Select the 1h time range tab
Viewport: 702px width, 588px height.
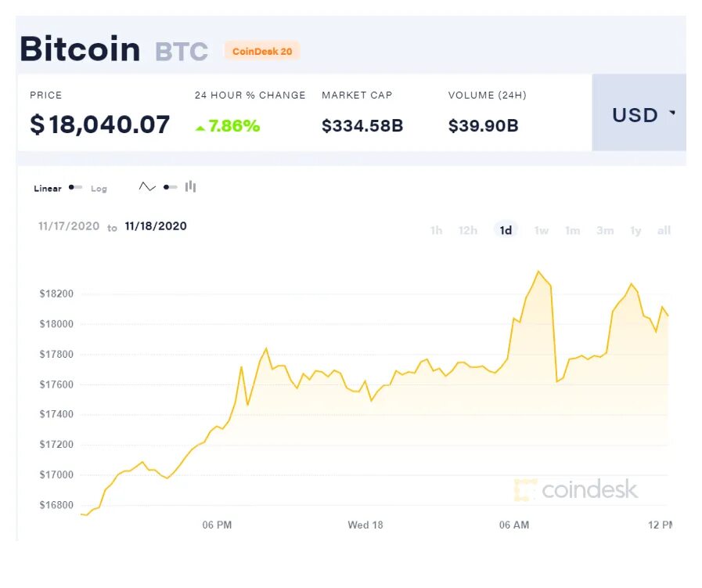(436, 230)
